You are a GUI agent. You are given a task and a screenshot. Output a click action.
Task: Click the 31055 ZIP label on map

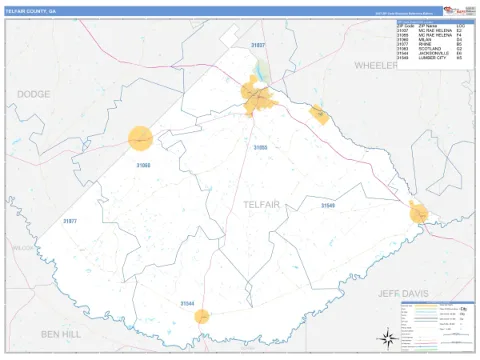(260, 147)
